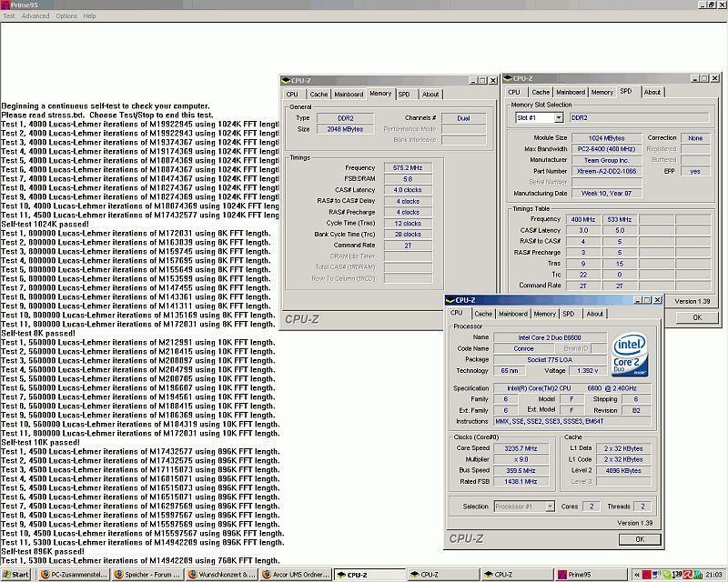This screenshot has height=582, width=728.
Task: Click the Windows Start button
Action: [15, 575]
